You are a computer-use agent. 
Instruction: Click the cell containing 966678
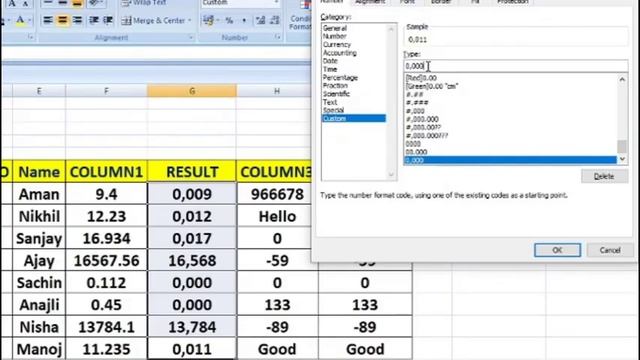[x=277, y=194]
